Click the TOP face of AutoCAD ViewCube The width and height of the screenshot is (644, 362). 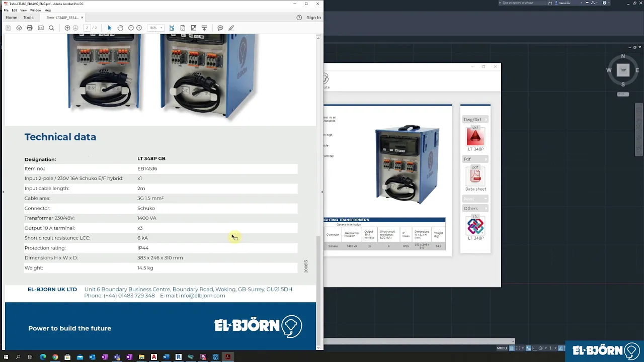(x=623, y=70)
